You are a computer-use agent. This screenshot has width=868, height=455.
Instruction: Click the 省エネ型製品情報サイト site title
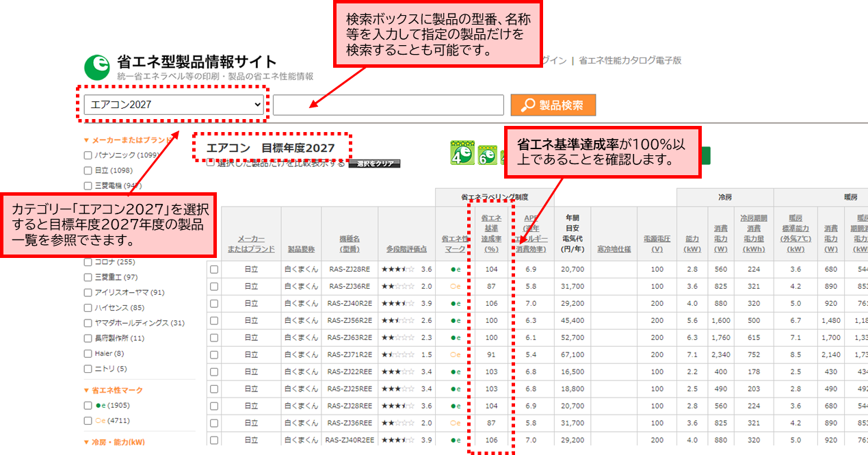click(197, 62)
